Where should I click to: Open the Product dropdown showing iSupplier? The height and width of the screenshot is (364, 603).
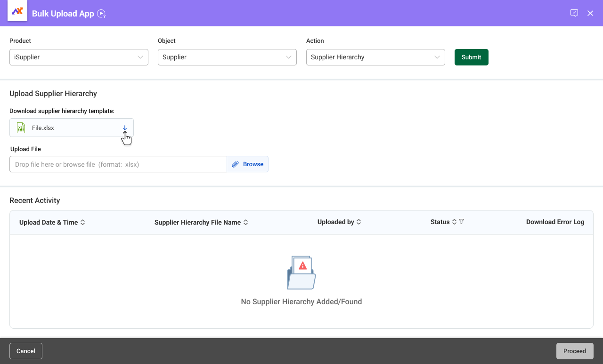point(79,57)
